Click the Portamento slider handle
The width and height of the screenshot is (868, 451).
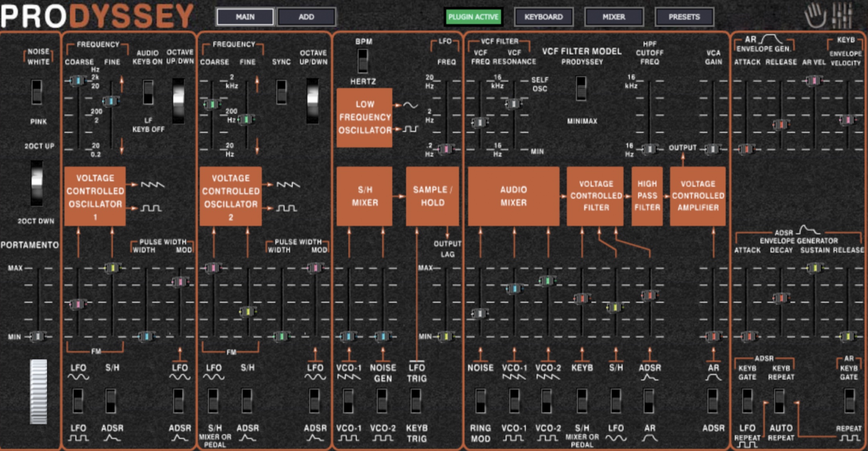pos(38,336)
